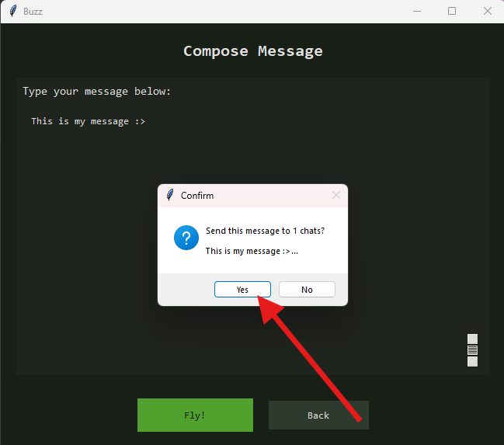Viewport: 504px width, 445px height.
Task: Go back using the Back button
Action: click(318, 415)
